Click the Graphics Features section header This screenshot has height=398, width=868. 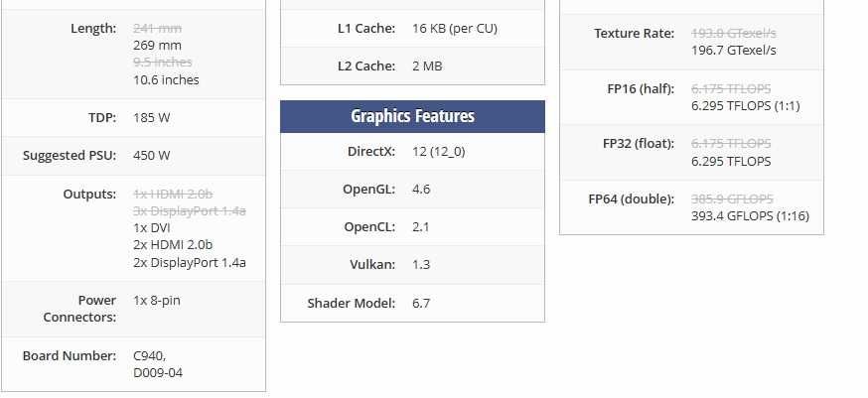[412, 116]
